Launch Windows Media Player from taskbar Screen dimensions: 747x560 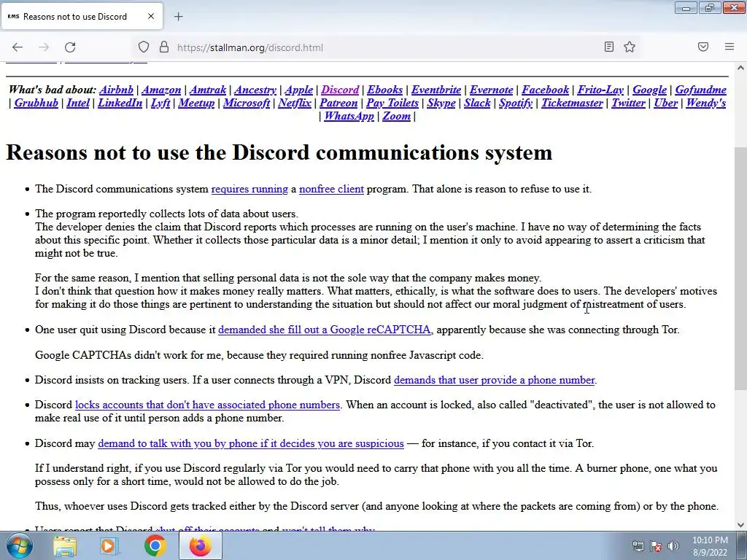[109, 546]
